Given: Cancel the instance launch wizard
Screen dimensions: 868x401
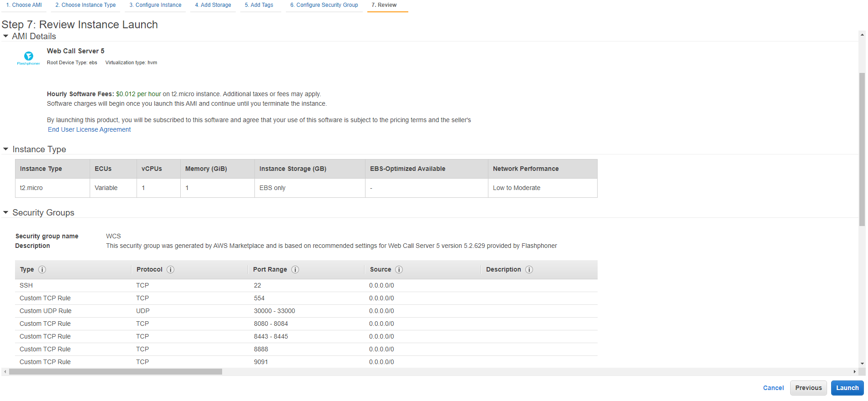Looking at the screenshot, I should (x=773, y=388).
